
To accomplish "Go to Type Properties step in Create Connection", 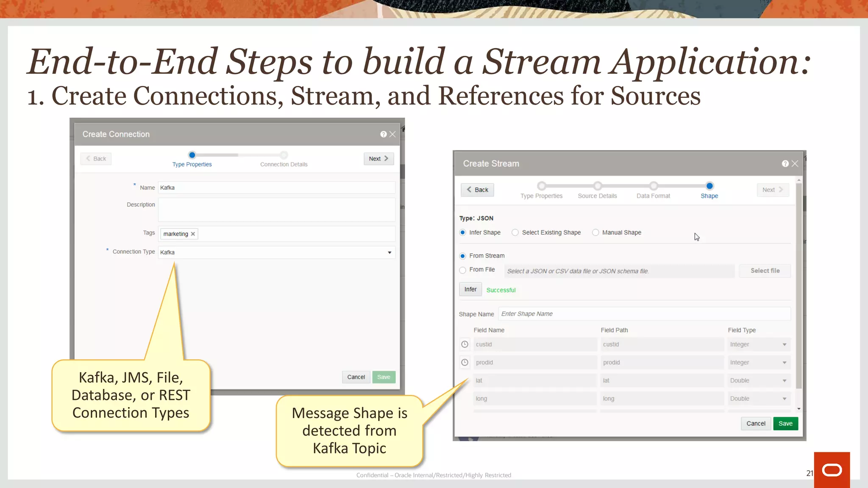I will (192, 160).
